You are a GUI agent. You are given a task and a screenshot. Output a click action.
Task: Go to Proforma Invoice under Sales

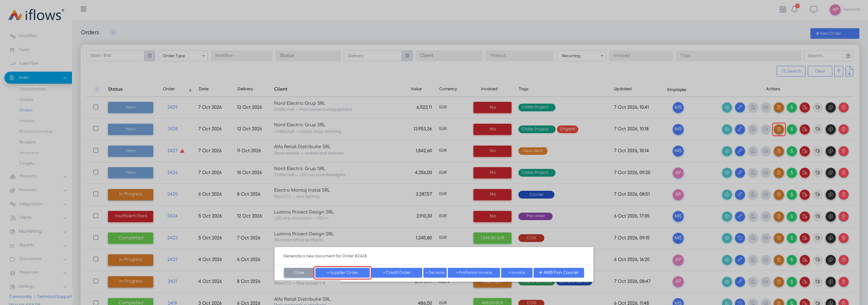(x=36, y=132)
